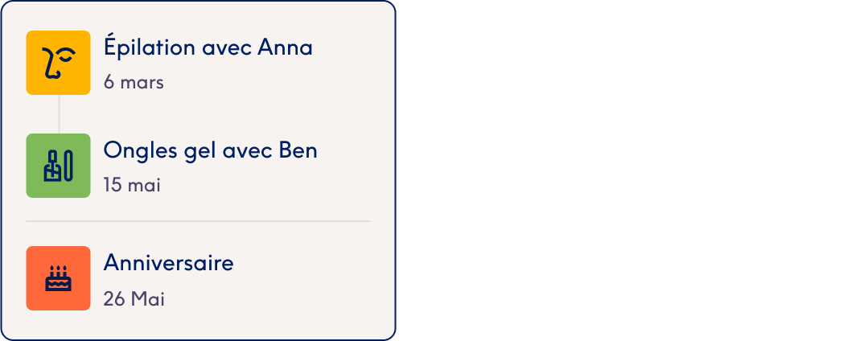The height and width of the screenshot is (341, 868).
Task: Select the Anniversaire event title
Action: click(168, 263)
